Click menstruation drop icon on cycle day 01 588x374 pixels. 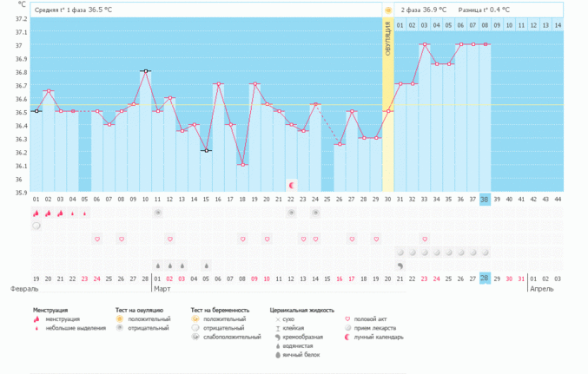click(36, 213)
